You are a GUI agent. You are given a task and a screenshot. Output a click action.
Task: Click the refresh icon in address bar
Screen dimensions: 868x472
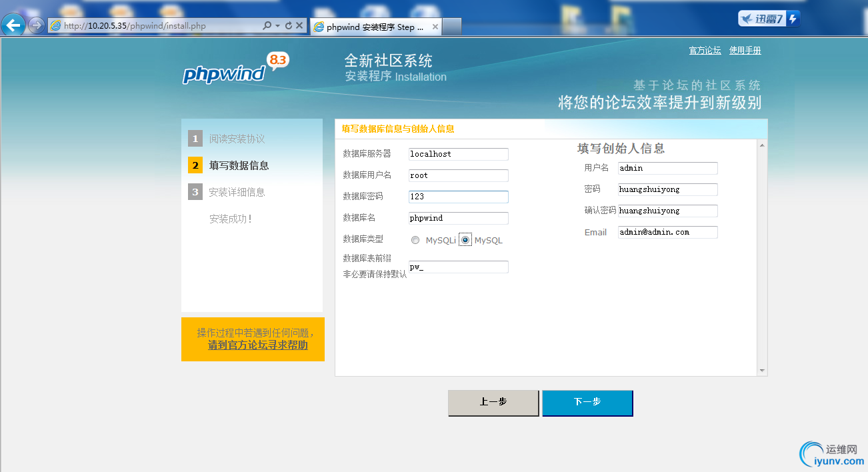288,26
